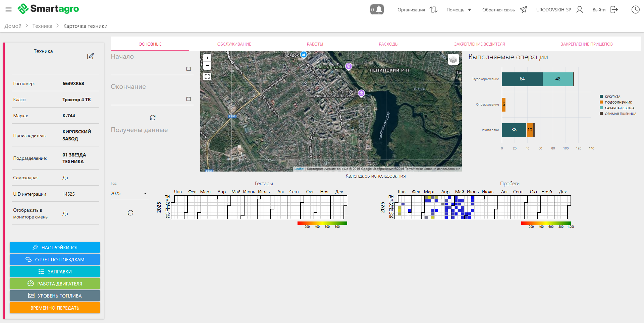Screen dimensions: 644x323
Task: Open the map layers selector
Action: point(453,59)
